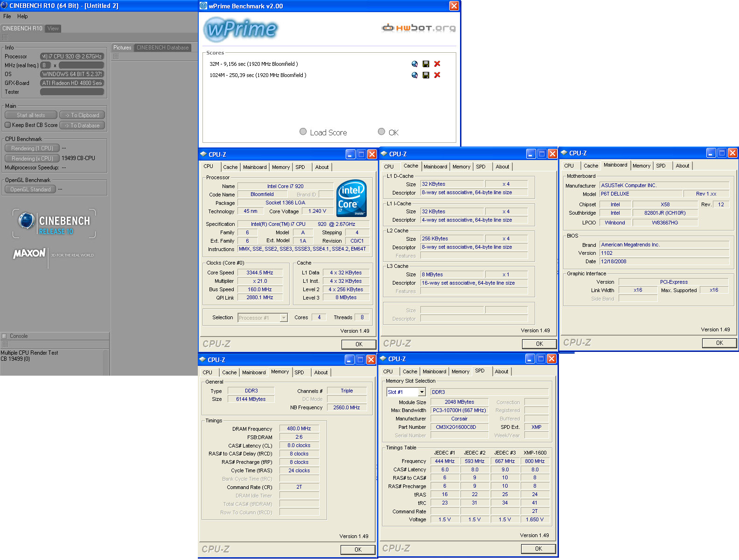Viewport: 739px width, 560px height.
Task: Click the BIOS date 12/18/2008 value
Action: point(664,261)
